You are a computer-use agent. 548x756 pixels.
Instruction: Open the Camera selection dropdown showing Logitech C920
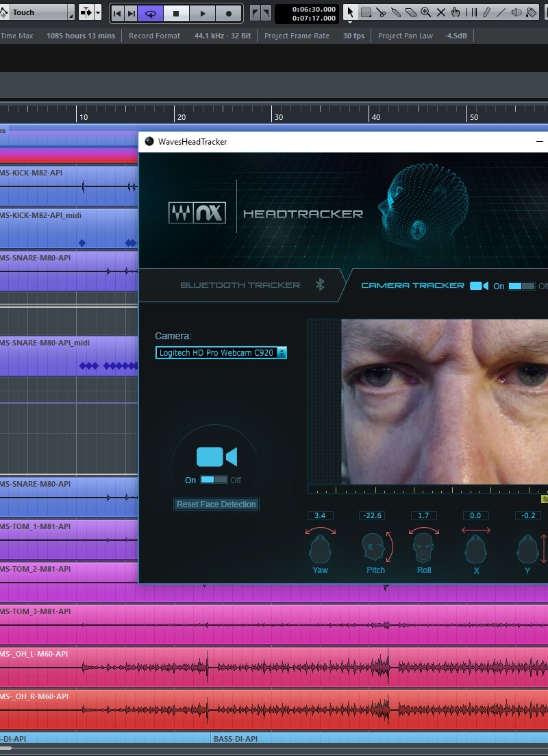219,352
